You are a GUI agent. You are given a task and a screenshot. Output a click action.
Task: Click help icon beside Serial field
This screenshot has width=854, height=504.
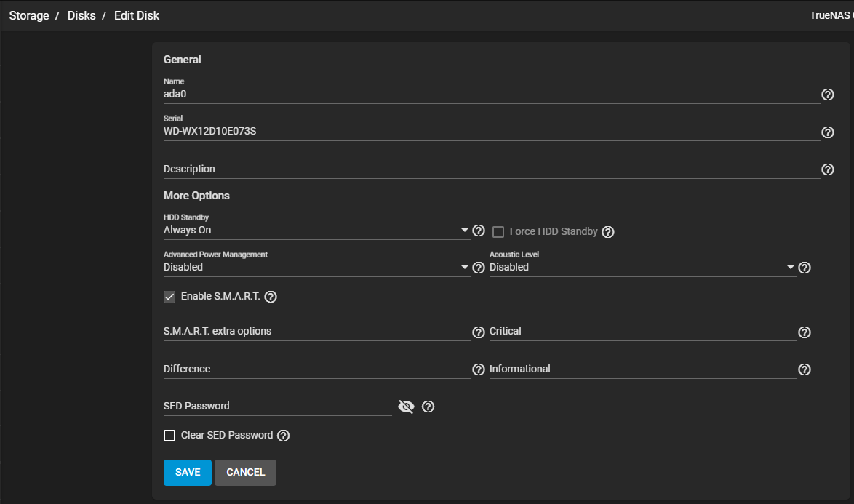(827, 132)
